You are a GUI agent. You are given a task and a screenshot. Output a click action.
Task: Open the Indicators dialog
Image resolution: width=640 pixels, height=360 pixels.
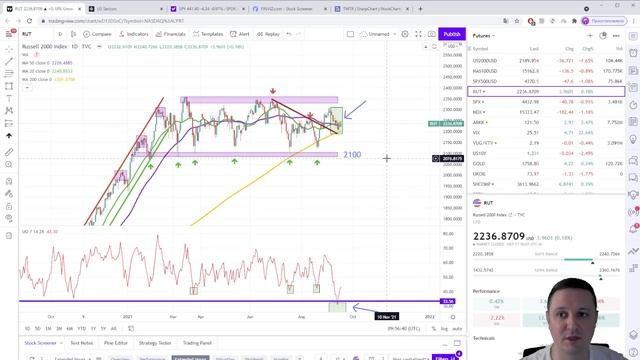[134, 34]
